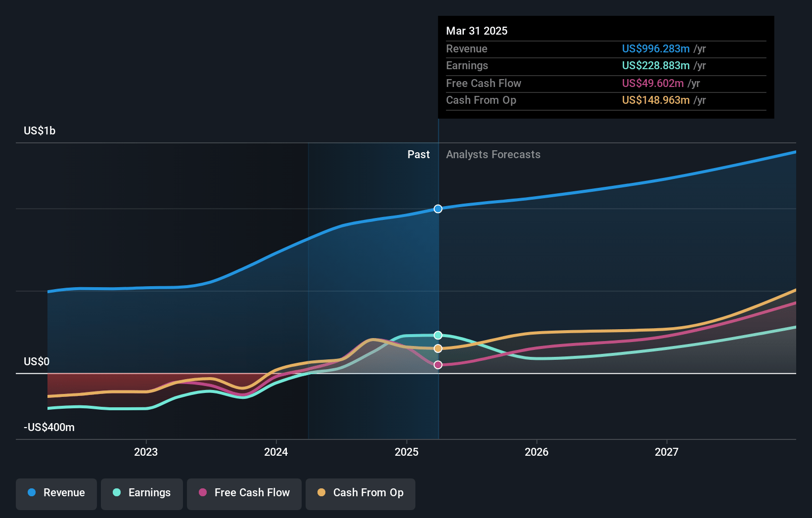The height and width of the screenshot is (518, 812).
Task: Click the Free Cash Flow label in tooltip
Action: tap(484, 83)
